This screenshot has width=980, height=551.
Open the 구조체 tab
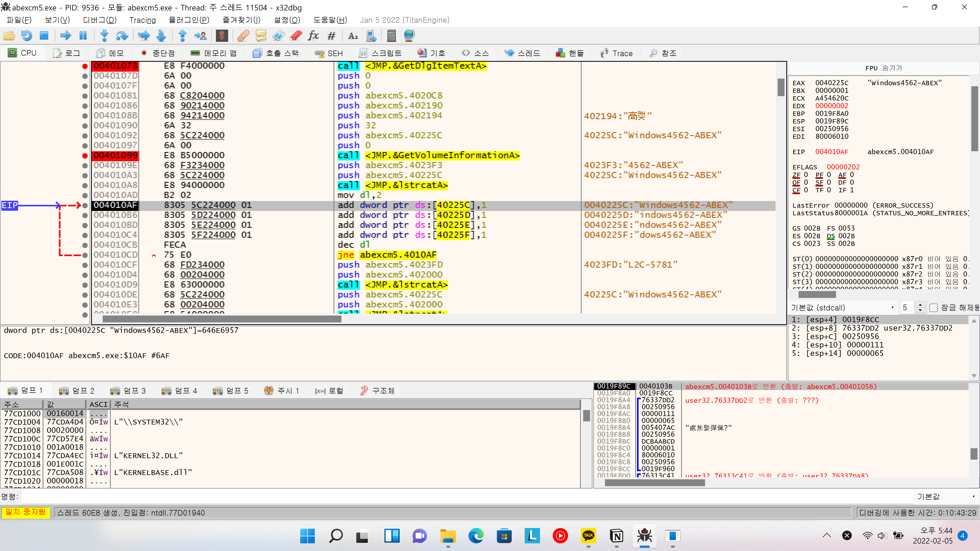(377, 391)
